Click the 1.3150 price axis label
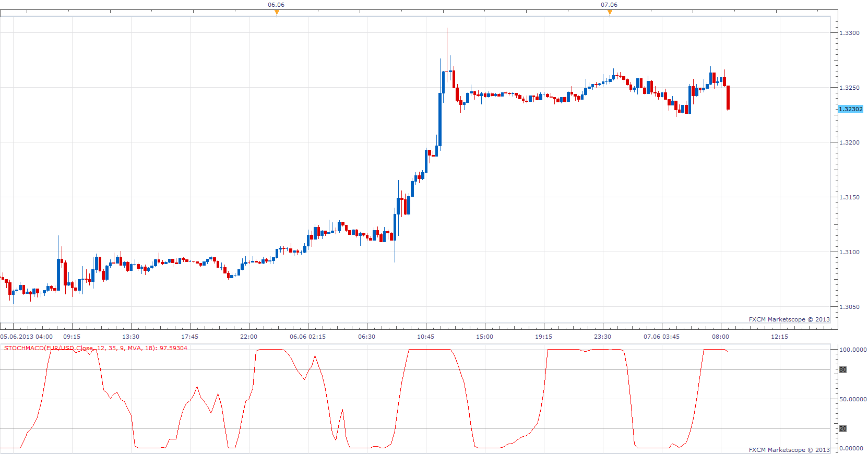 849,197
